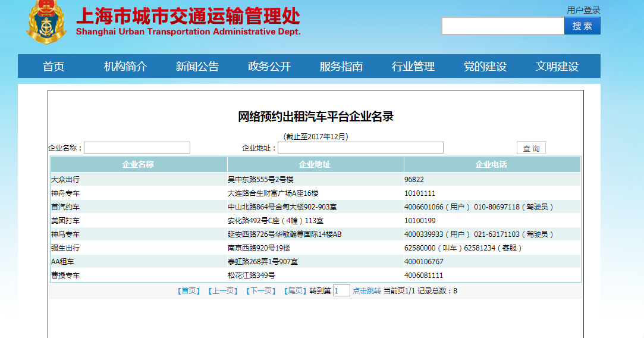This screenshot has height=338, width=644.
Task: Click 首汽约车 phone 4006601066（用户）
Action: [x=438, y=207]
